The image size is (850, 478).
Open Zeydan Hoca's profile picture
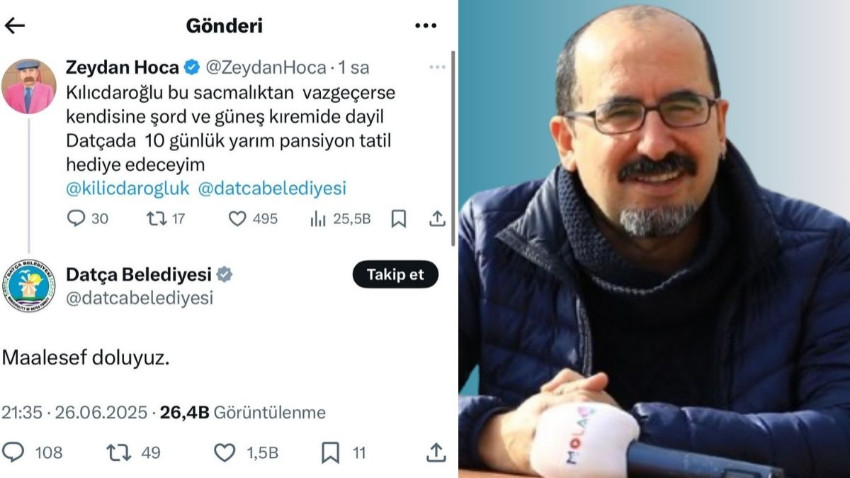pyautogui.click(x=29, y=87)
